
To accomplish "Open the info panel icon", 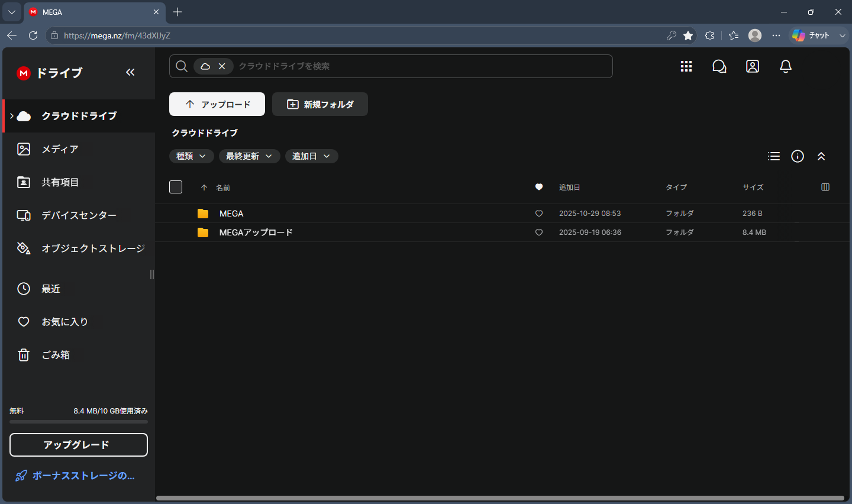I will (798, 156).
